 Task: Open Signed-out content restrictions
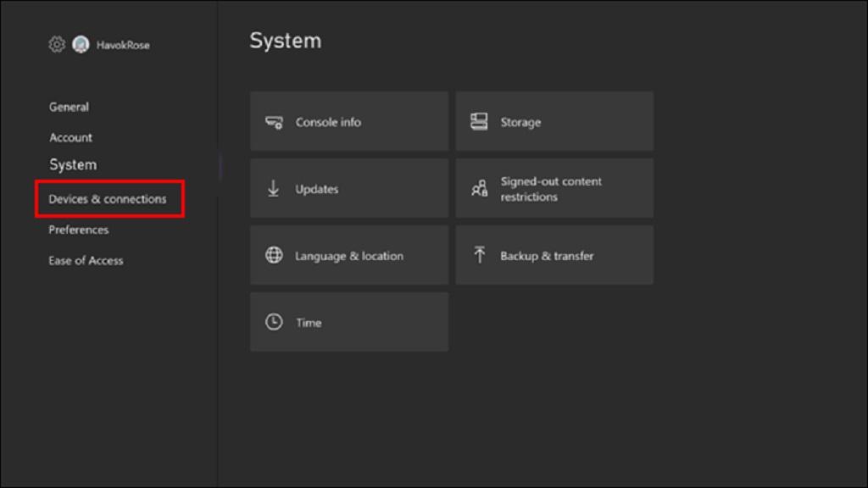[x=554, y=188]
